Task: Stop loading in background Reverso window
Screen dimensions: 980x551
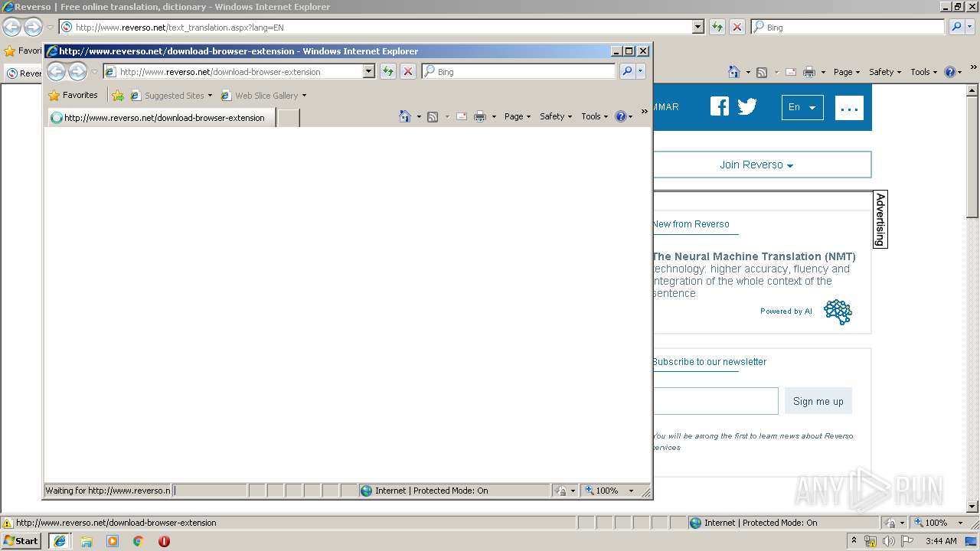Action: click(x=737, y=27)
